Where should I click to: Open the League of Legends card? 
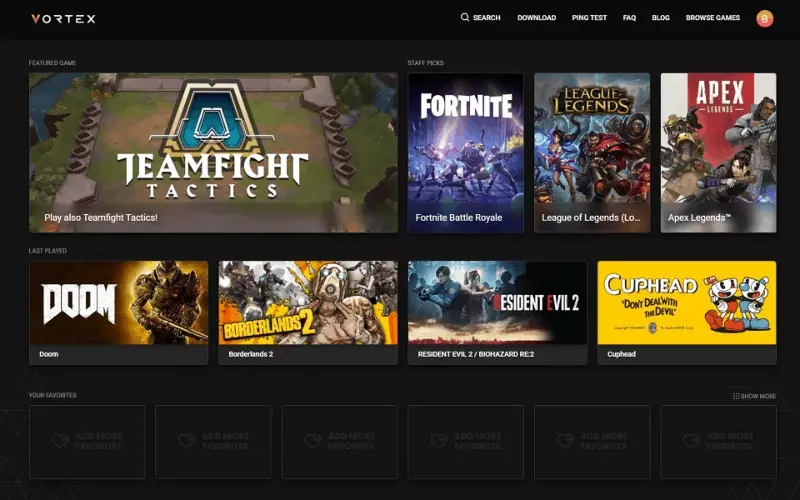tap(592, 153)
